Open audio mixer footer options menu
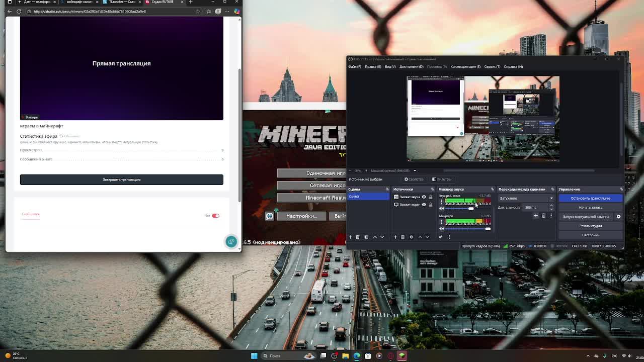The width and height of the screenshot is (644, 362). (449, 237)
